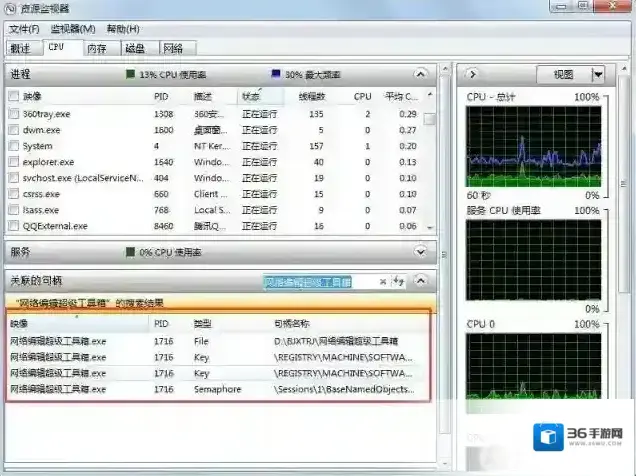Click the process list scroll-down arrow
Image resolution: width=636 pixels, height=476 pixels.
(430, 228)
